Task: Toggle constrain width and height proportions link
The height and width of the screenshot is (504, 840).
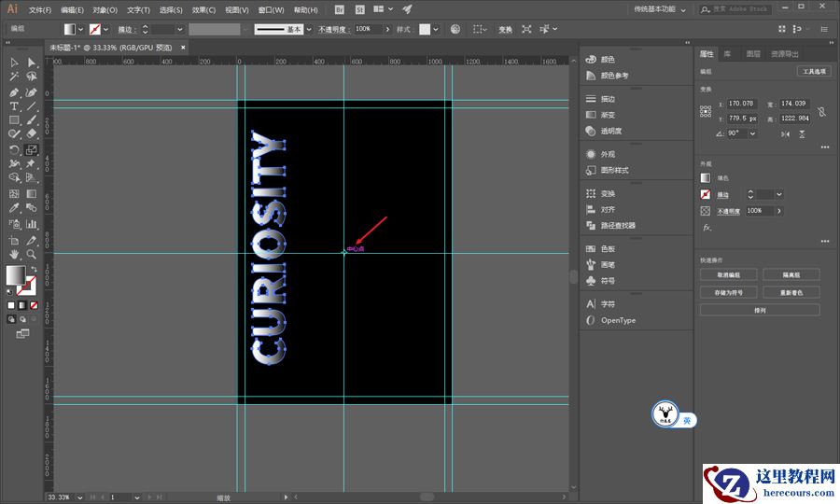Action: [x=820, y=111]
